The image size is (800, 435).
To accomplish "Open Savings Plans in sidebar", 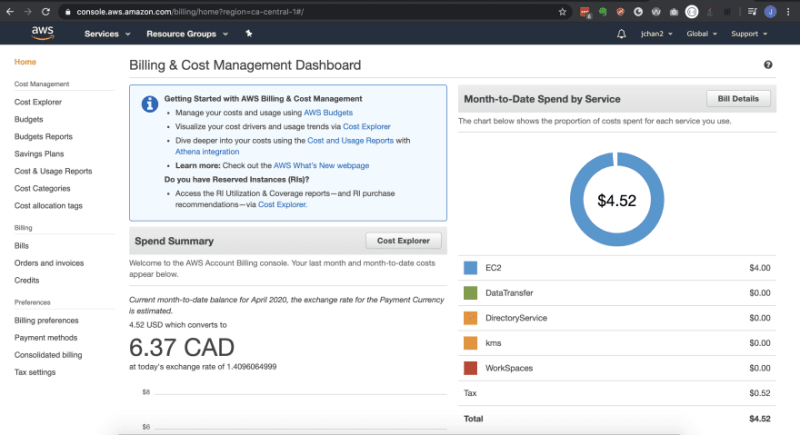I will (x=39, y=154).
